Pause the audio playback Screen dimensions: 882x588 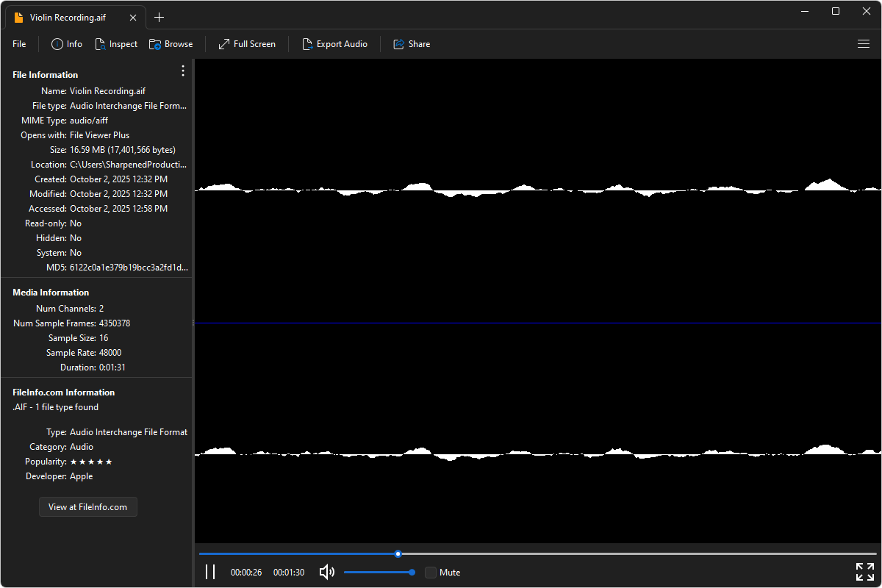(x=210, y=572)
